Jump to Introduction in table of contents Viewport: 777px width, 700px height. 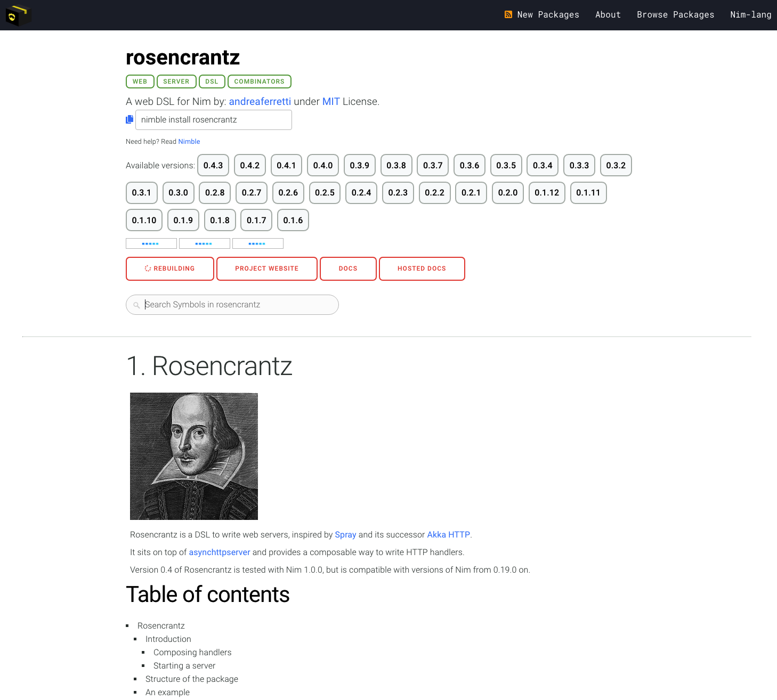pyautogui.click(x=168, y=639)
